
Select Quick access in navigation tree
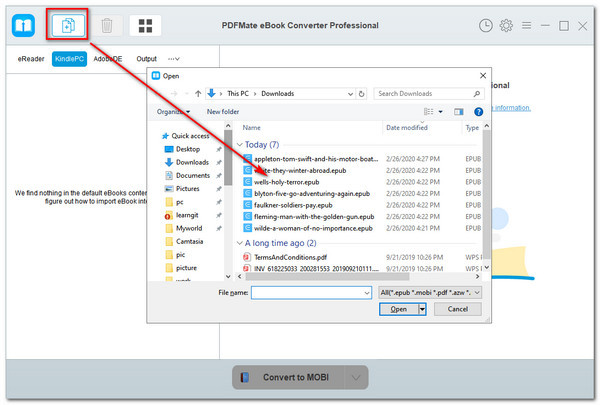pos(186,136)
